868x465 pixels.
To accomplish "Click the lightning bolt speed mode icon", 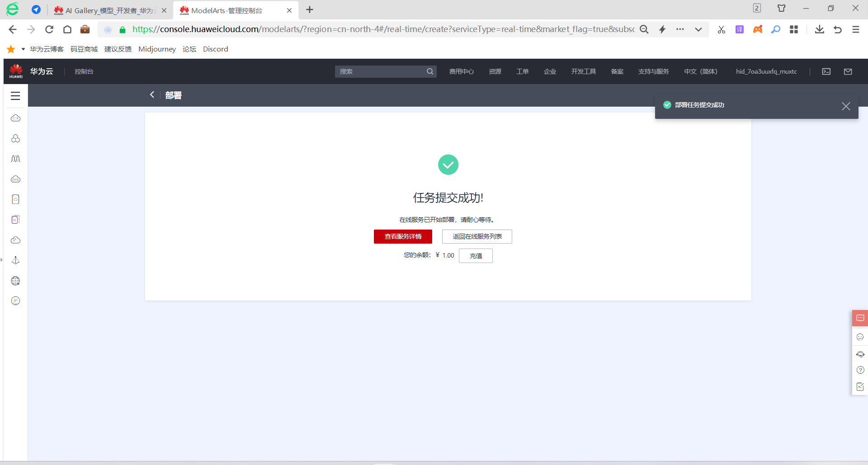I will 662,29.
